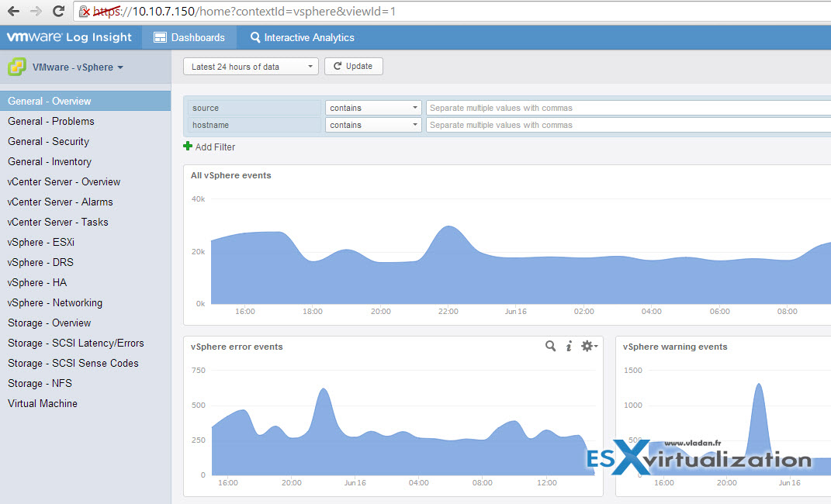Open gear settings on vSphere error events
Viewport: 831px width, 504px height.
pos(589,347)
